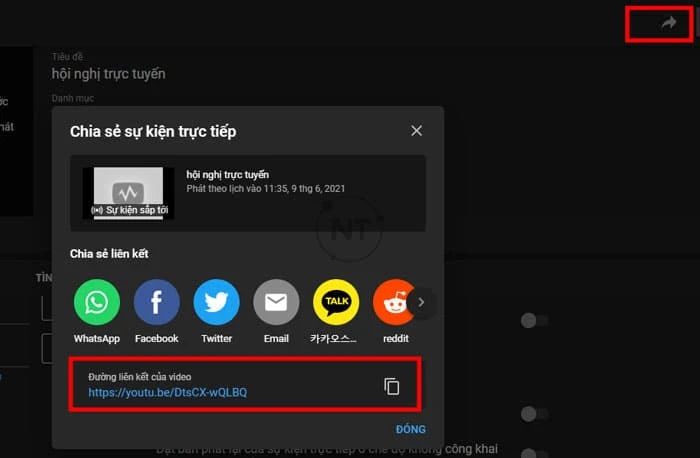Click the 'Đường liên kết của video' label
This screenshot has height=458, width=700.
coord(140,377)
